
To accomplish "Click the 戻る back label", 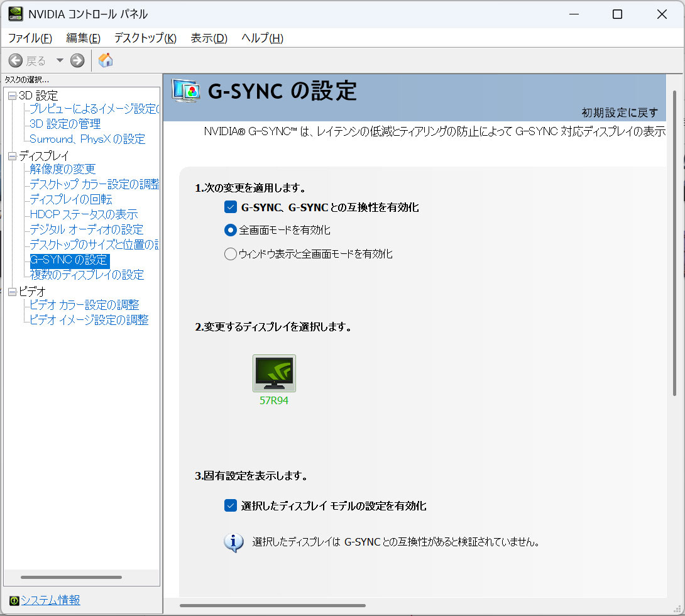I will click(35, 61).
